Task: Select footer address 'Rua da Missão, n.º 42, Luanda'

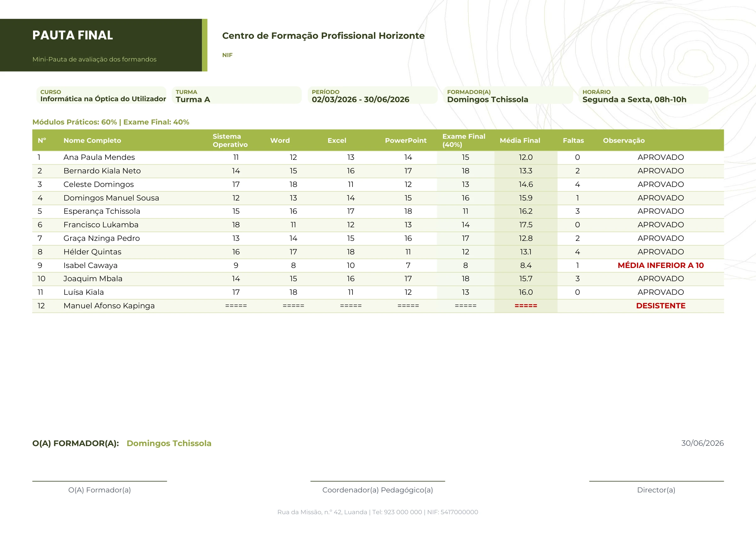Action: [322, 512]
